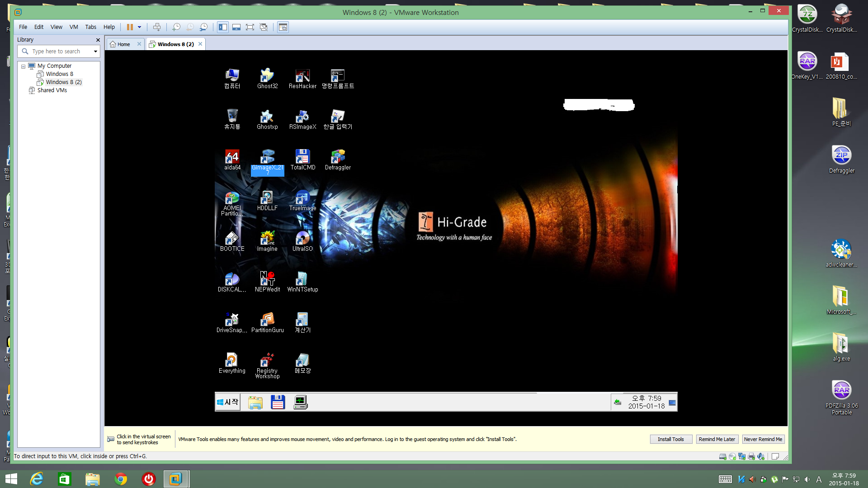The width and height of the screenshot is (868, 488).
Task: Click the printer device status icon
Action: 751,456
